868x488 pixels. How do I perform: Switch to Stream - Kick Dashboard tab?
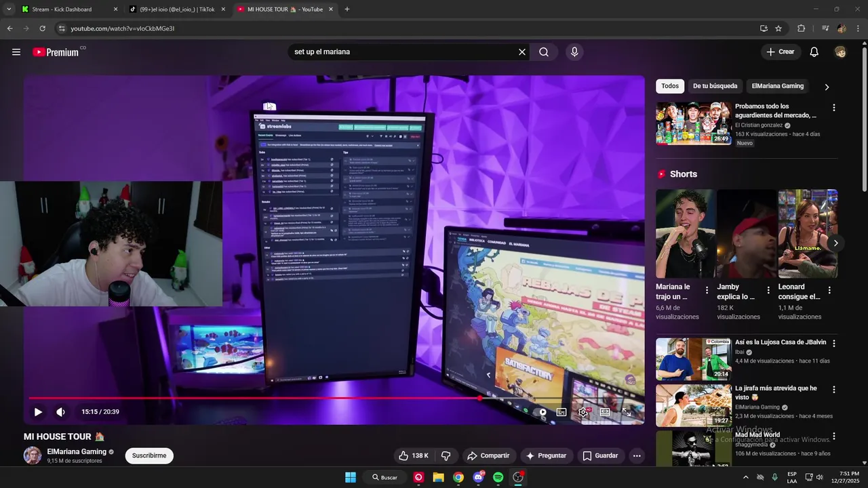[x=68, y=9]
